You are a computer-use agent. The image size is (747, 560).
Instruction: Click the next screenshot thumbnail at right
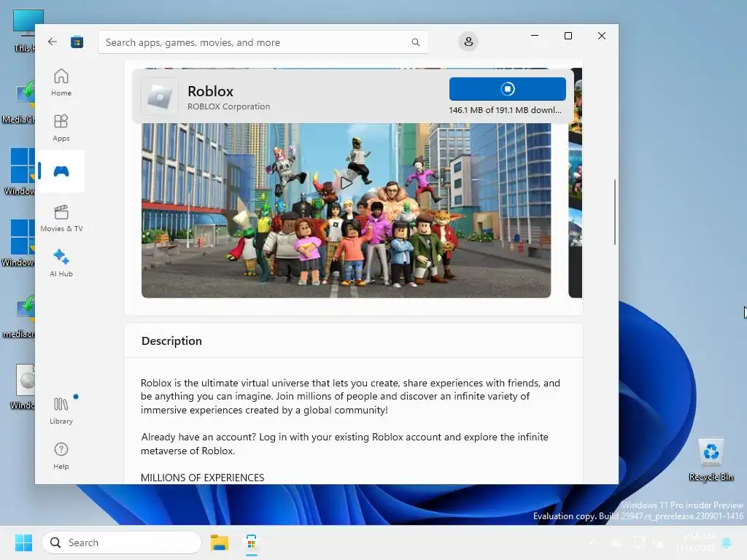tap(575, 183)
